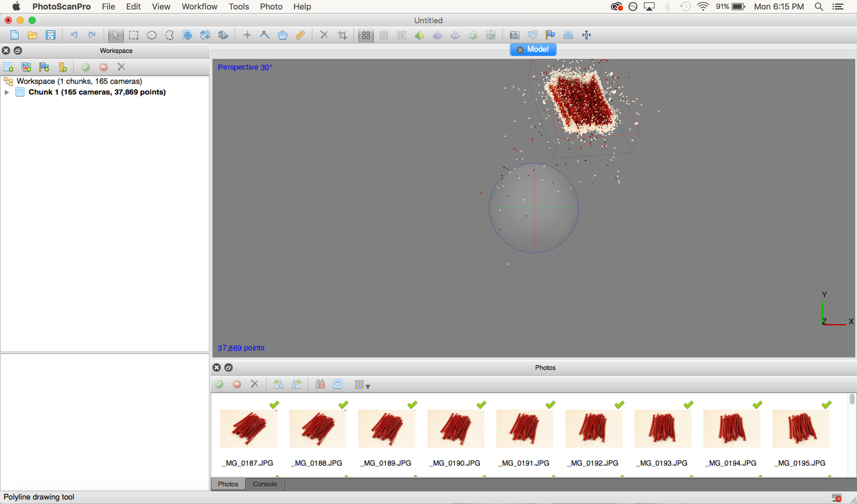The width and height of the screenshot is (857, 504).
Task: Click the Crop Selection toolbar icon
Action: [342, 35]
